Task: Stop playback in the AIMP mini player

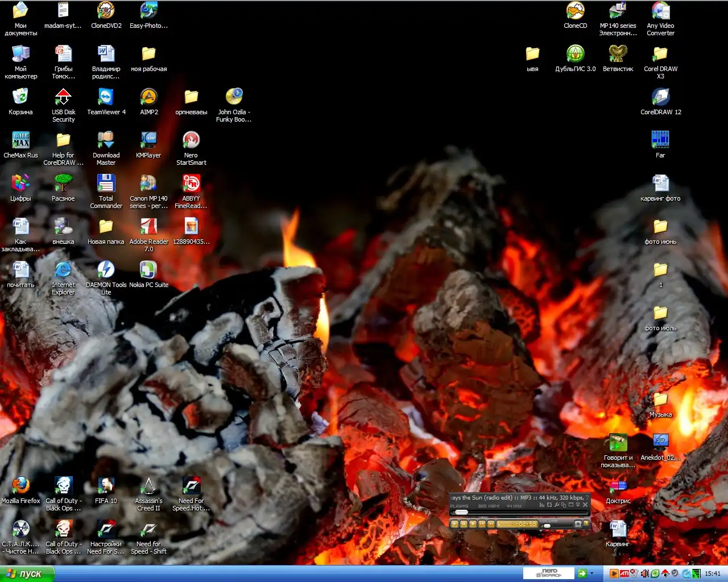Action: pos(473,523)
